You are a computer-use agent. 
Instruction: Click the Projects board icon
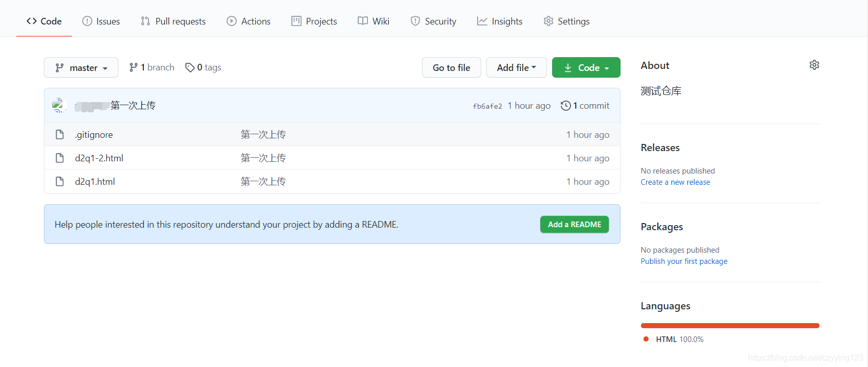pyautogui.click(x=296, y=21)
